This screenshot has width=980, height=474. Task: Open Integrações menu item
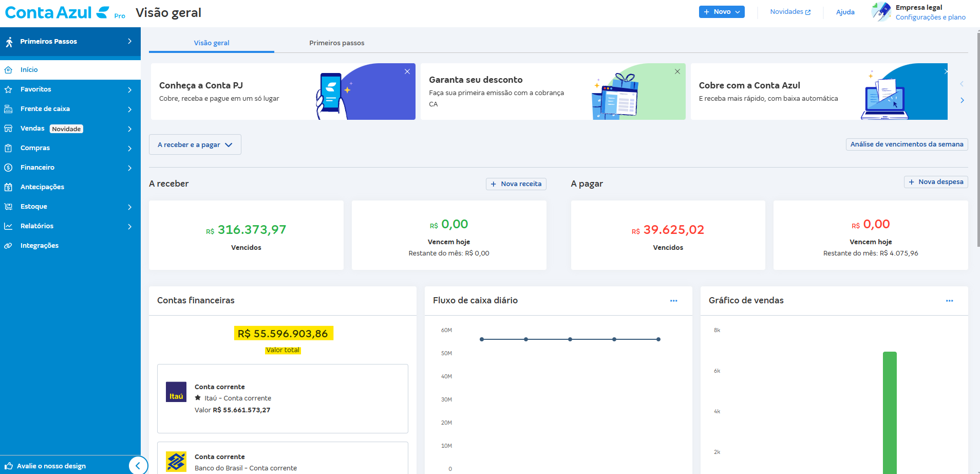click(70, 246)
